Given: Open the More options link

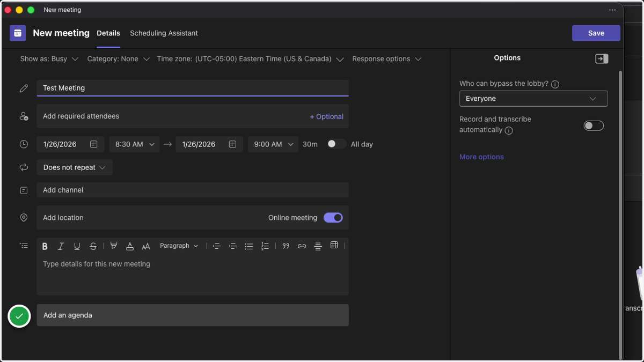Looking at the screenshot, I should [x=481, y=157].
